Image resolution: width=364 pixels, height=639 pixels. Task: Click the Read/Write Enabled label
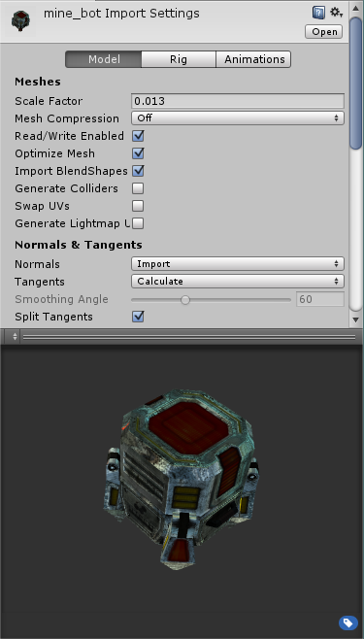click(69, 136)
